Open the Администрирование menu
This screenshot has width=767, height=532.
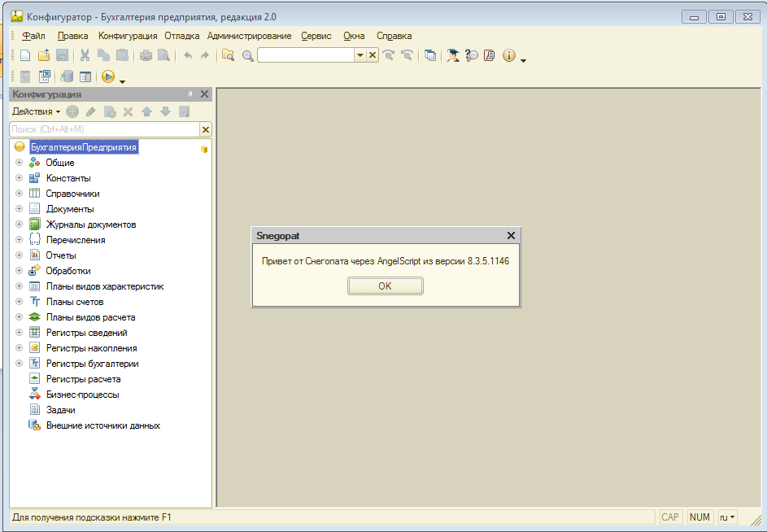click(249, 36)
